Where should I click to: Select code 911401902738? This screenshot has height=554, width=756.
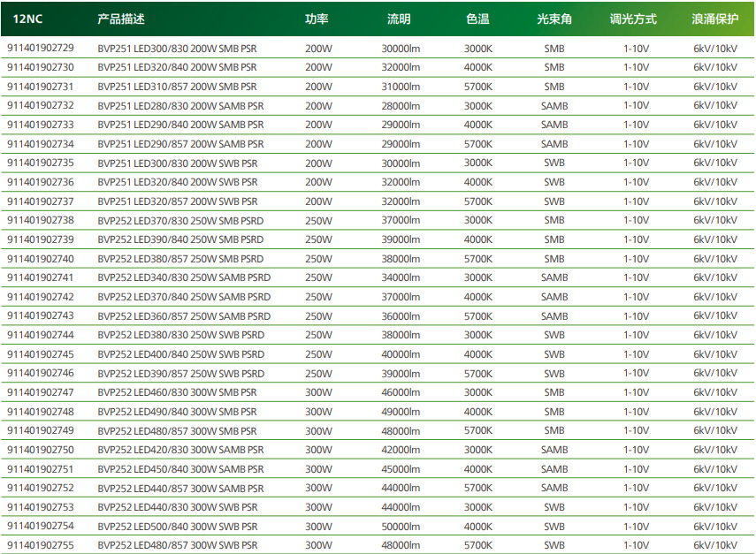click(x=41, y=220)
